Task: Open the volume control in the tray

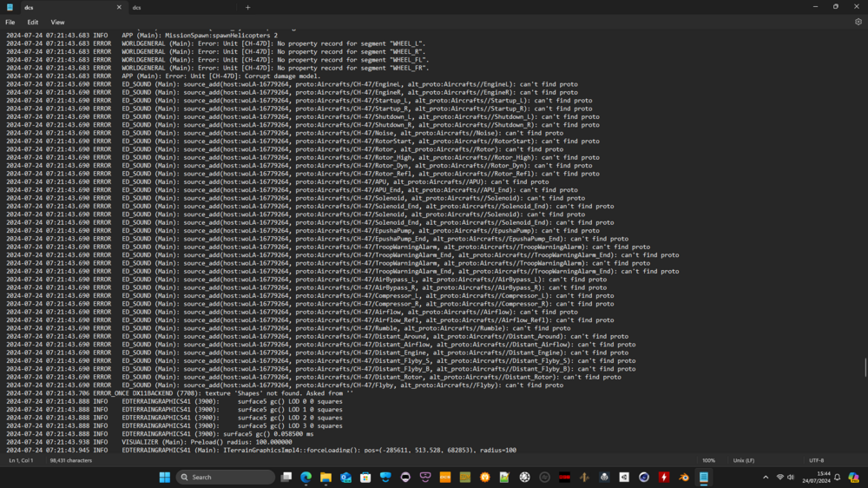Action: coord(791,478)
